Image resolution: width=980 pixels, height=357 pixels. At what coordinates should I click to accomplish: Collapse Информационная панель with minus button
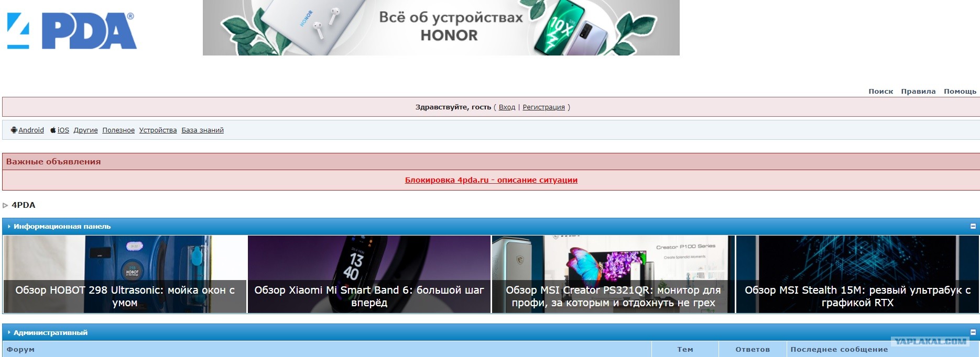[x=973, y=227]
